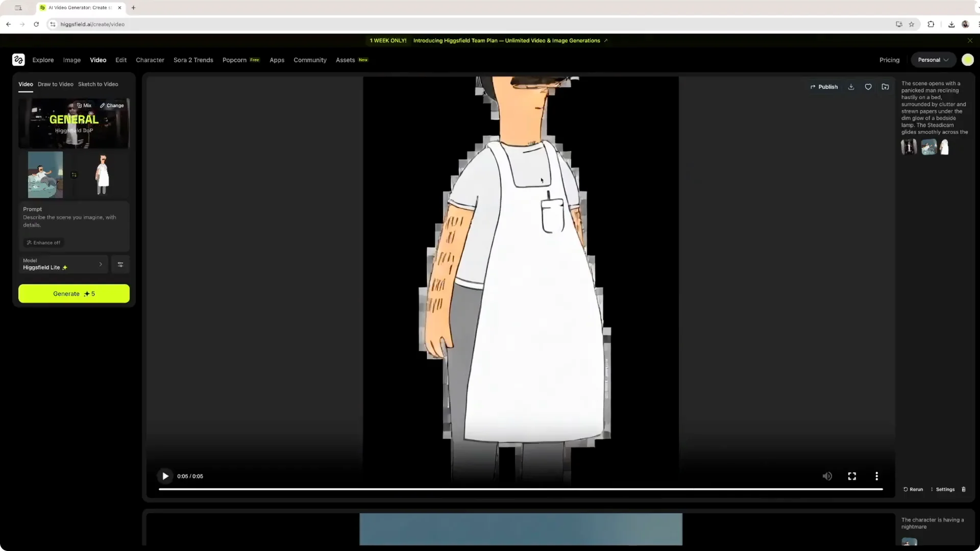Seek with the video progress bar
Viewport: 980px width, 551px height.
pos(521,489)
